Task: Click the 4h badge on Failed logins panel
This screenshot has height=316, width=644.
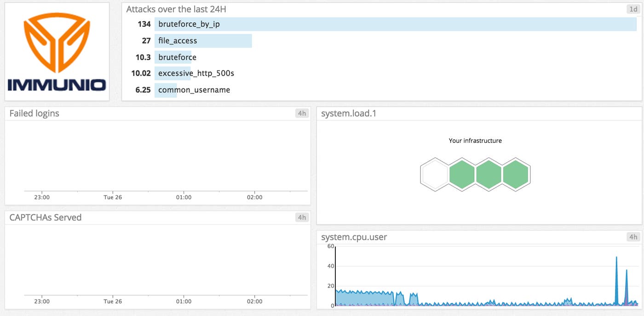Action: click(303, 113)
